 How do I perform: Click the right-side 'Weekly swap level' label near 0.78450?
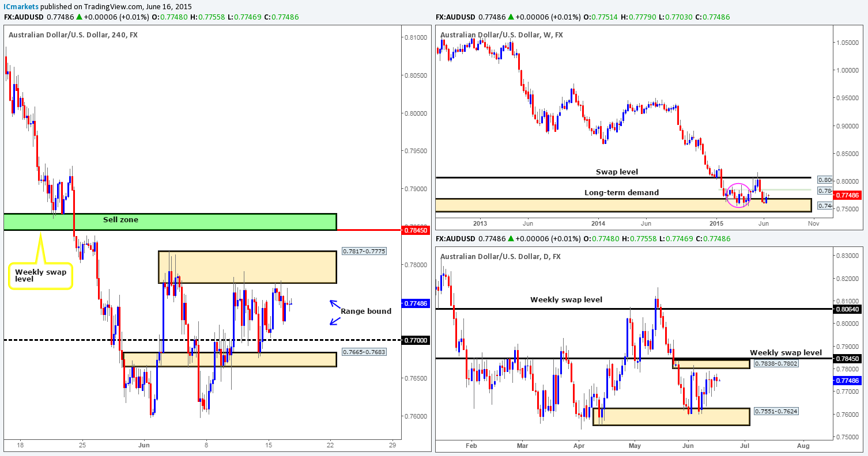[x=786, y=352]
